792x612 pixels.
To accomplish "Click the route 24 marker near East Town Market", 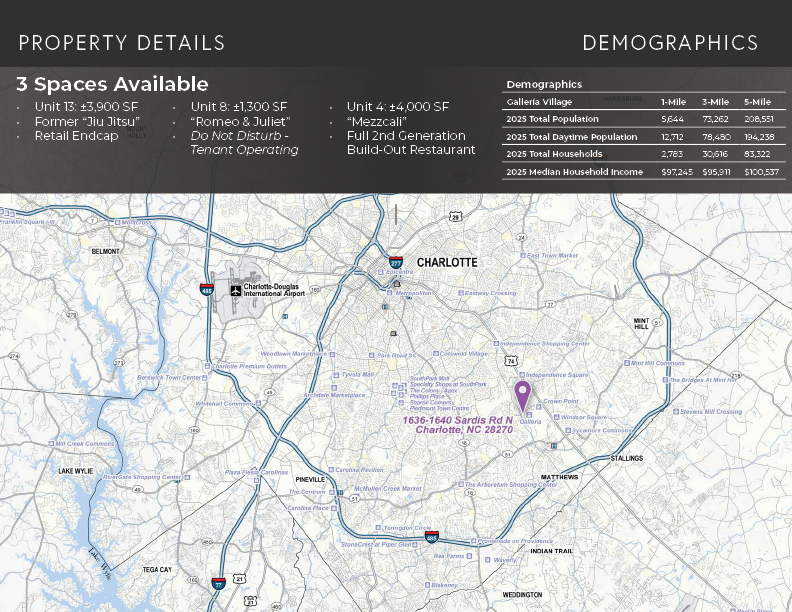I will [x=522, y=237].
